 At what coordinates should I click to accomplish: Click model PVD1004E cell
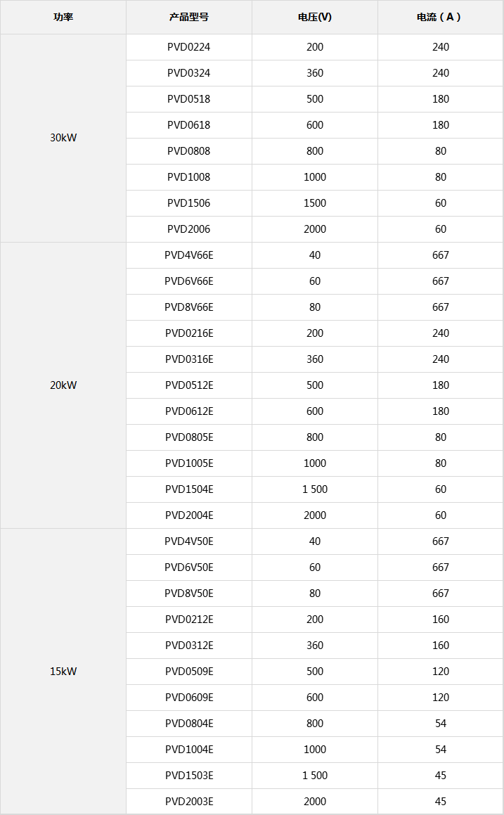[188, 749]
